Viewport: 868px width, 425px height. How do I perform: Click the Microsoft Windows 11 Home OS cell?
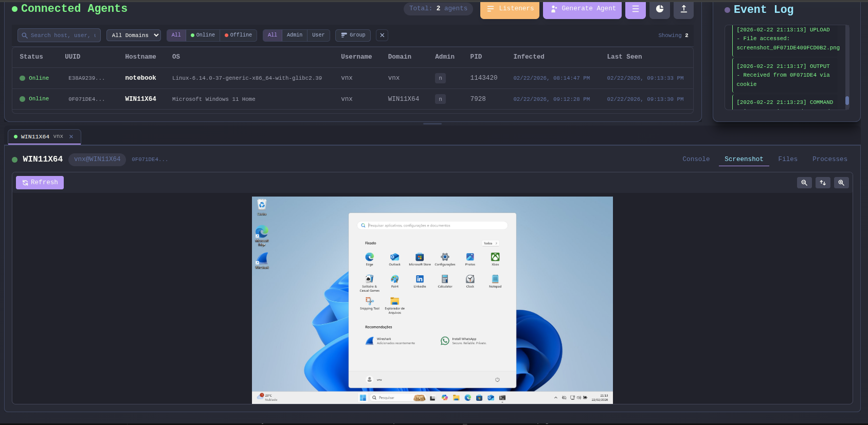[x=213, y=99]
